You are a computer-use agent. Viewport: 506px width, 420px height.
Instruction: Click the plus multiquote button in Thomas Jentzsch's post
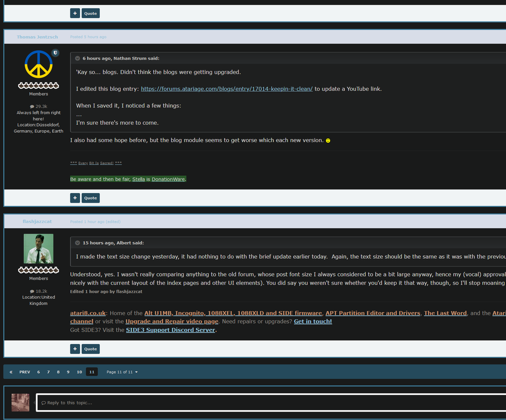click(75, 198)
